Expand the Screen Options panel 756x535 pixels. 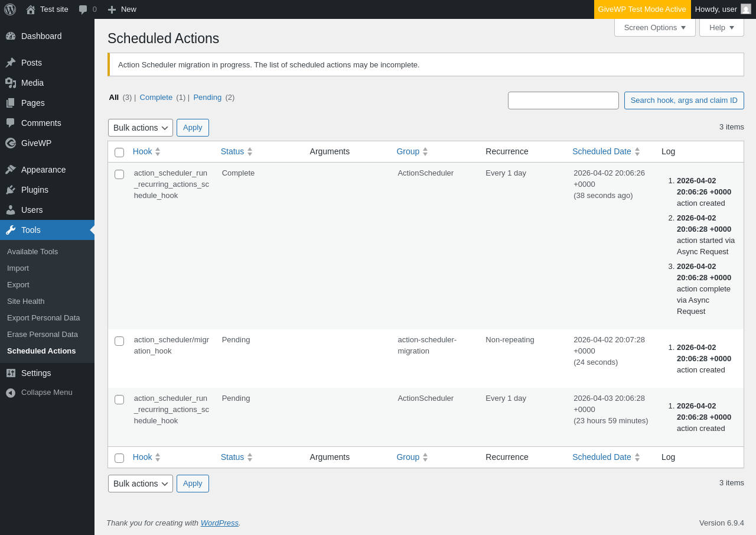[x=654, y=27]
